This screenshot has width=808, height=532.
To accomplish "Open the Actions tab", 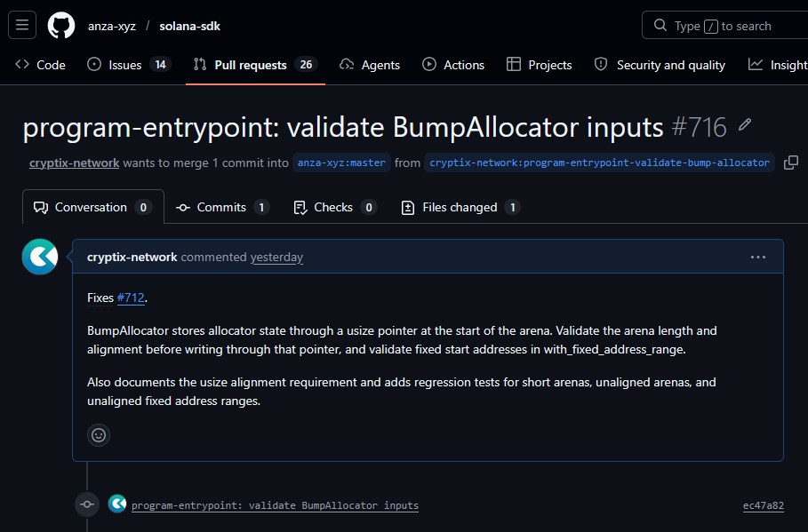I will (453, 65).
